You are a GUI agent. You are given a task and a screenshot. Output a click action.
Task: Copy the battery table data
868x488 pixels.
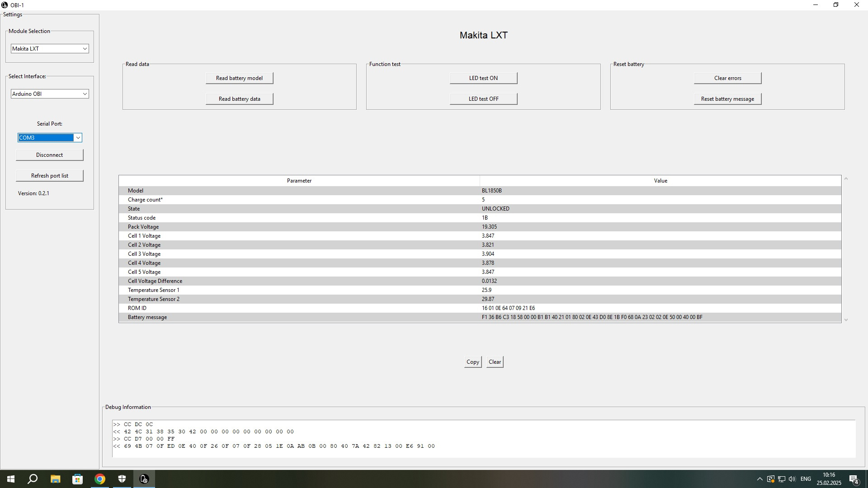pyautogui.click(x=472, y=362)
